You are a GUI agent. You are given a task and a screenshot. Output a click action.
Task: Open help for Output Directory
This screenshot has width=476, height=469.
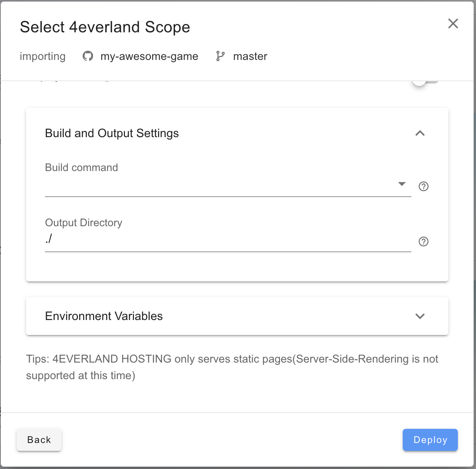(x=423, y=242)
